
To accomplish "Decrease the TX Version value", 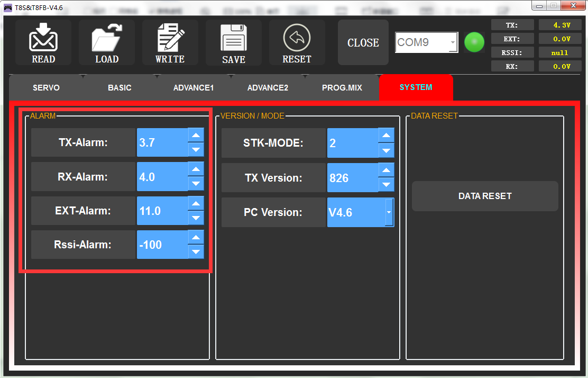I will pos(387,184).
